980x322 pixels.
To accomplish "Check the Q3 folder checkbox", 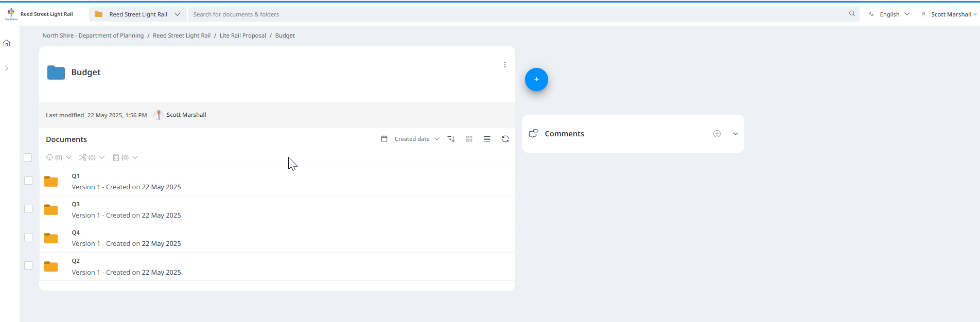I will 28,209.
